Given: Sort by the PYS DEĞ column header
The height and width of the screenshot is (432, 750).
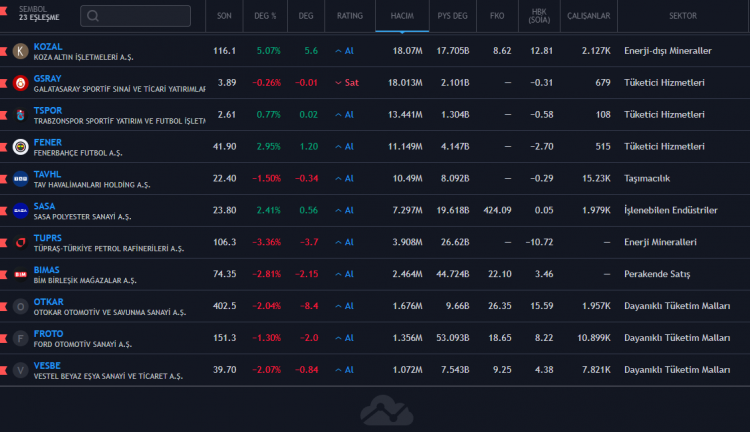Looking at the screenshot, I should (452, 16).
